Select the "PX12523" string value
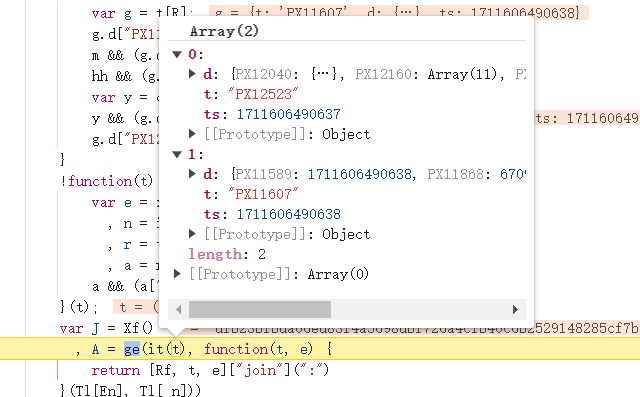Screen dimensions: 640x397 263,94
